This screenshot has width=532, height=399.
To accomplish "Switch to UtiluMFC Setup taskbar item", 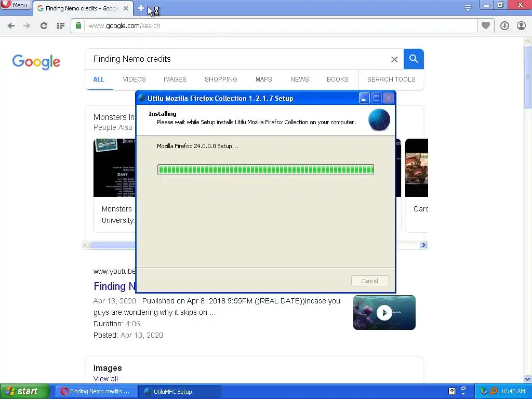I will 180,391.
